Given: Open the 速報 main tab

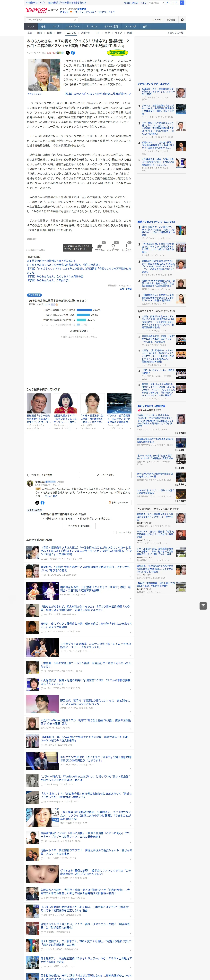Looking at the screenshot, I should point(43,27).
